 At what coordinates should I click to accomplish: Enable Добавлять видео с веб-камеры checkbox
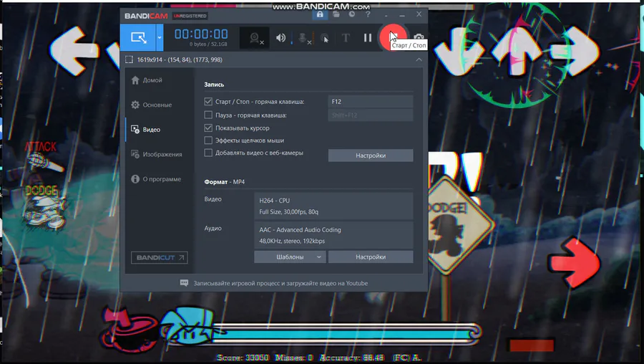pyautogui.click(x=208, y=153)
